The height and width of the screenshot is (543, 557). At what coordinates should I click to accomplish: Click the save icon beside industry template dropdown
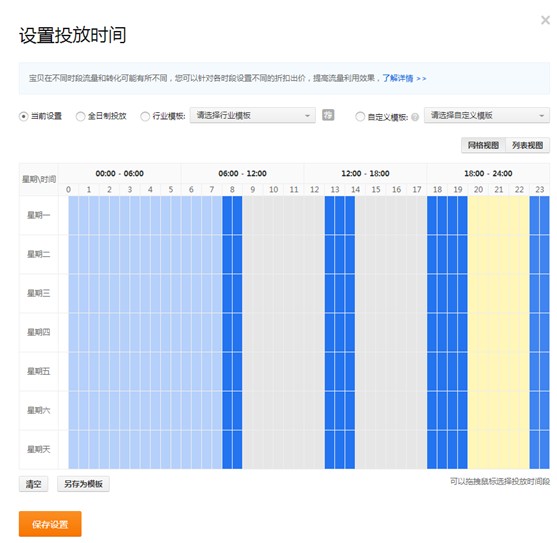328,115
